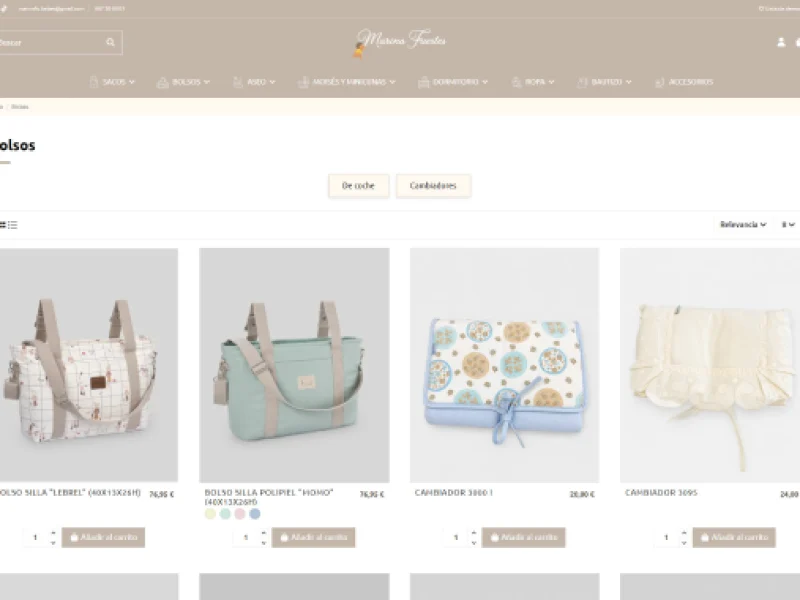Click the email address in top bar
This screenshot has height=600, width=800.
[51, 9]
